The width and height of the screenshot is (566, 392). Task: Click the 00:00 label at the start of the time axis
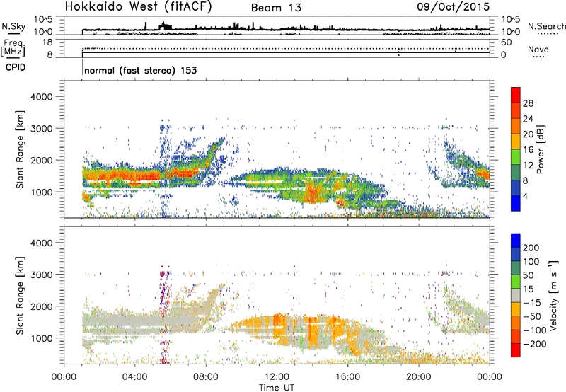click(64, 377)
